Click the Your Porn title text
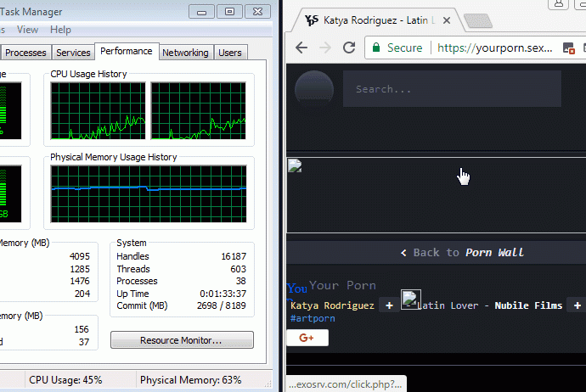Viewport: 586px width, 392px height. coord(342,286)
